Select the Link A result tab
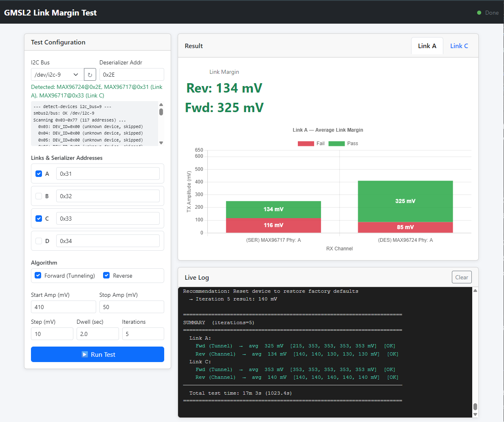 pos(427,46)
